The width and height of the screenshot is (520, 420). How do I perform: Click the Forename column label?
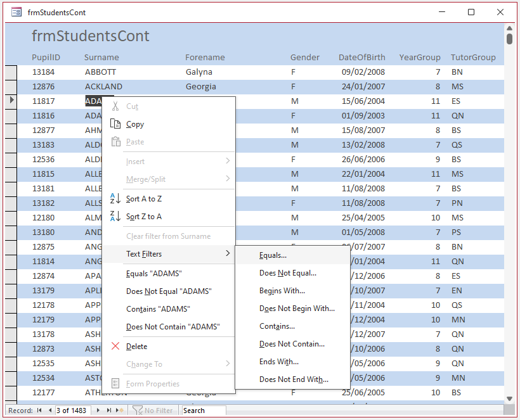[205, 57]
